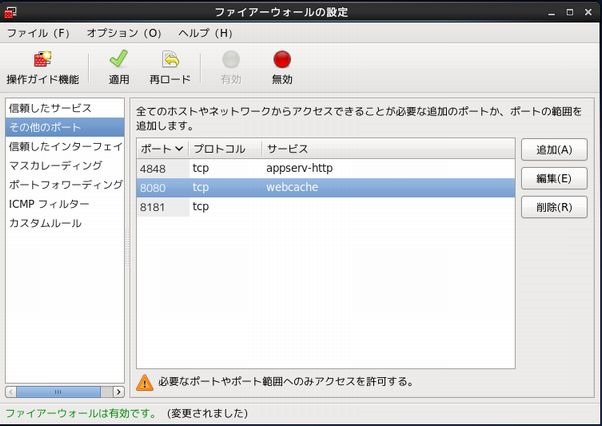Select Masquerading (マスカレーディング) in sidebar
The width and height of the screenshot is (602, 426).
(55, 165)
